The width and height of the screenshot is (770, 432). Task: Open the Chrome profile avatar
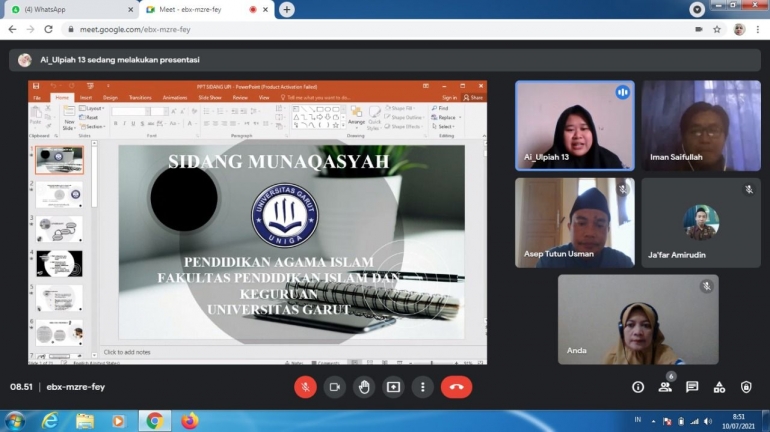(x=739, y=29)
